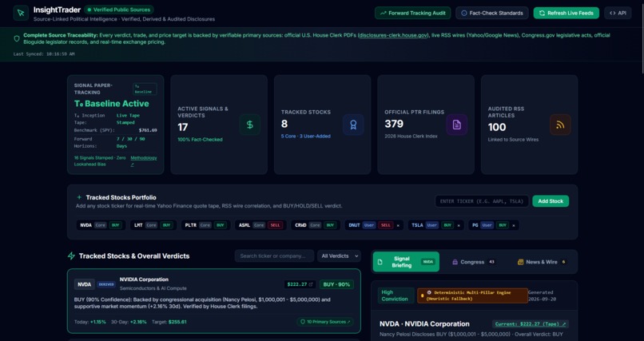Click the BUY - 90% verdict badge

(336, 284)
